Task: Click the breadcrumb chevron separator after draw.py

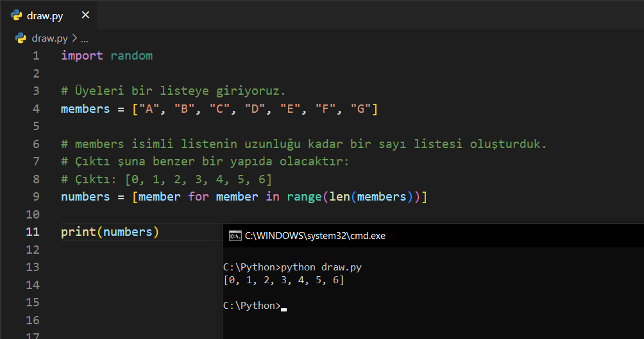Action: (x=74, y=38)
